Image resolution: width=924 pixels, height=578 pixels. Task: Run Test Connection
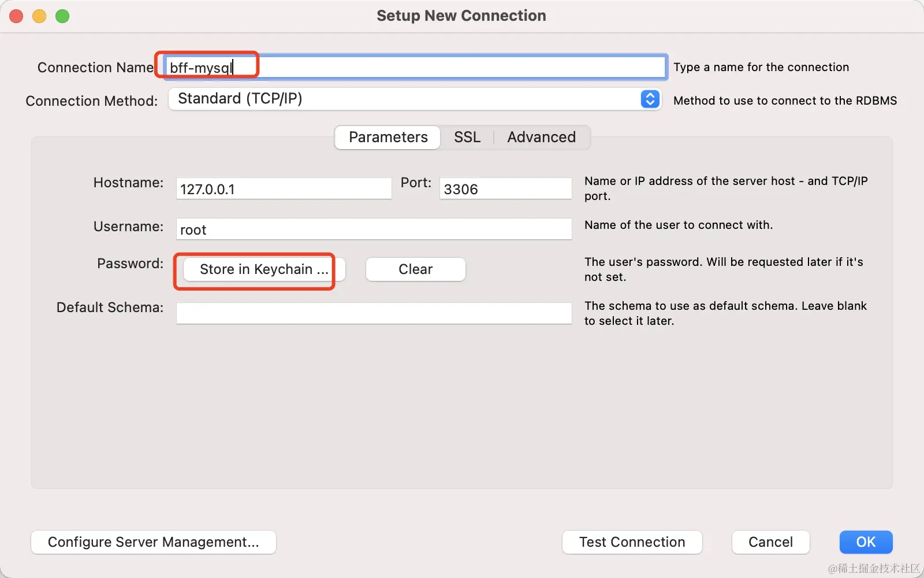pos(632,542)
